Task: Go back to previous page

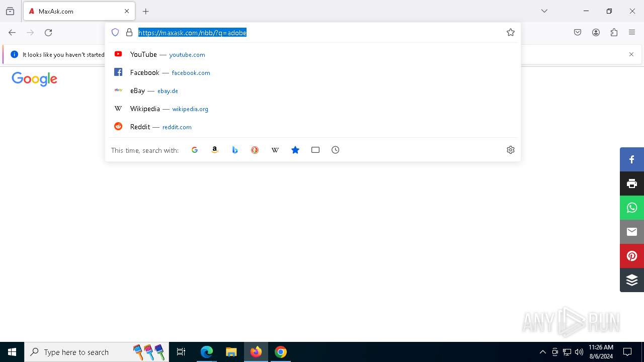Action: click(12, 33)
